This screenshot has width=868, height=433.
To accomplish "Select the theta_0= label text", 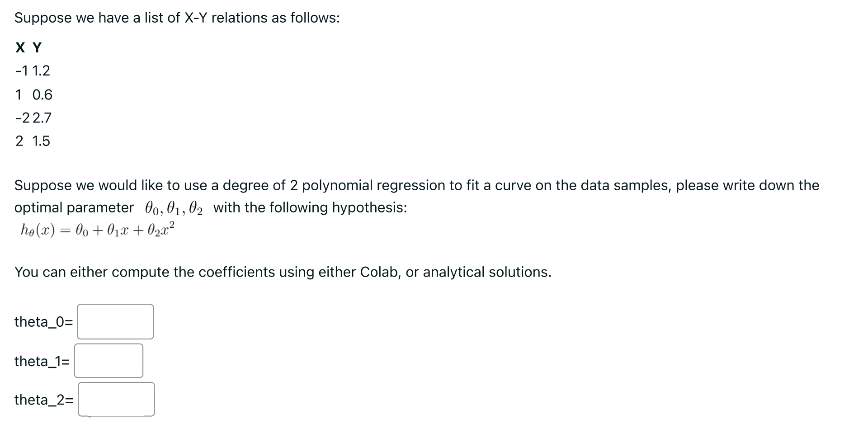I will [43, 322].
